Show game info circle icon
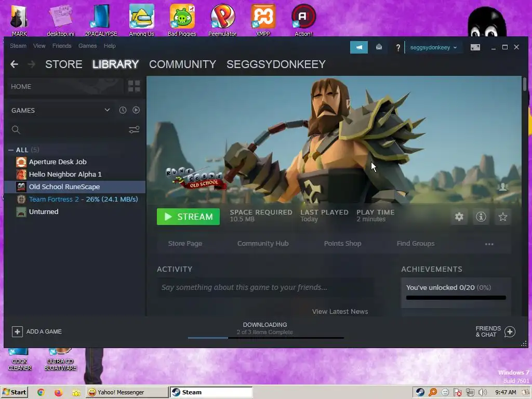Image resolution: width=532 pixels, height=399 pixels. point(481,217)
